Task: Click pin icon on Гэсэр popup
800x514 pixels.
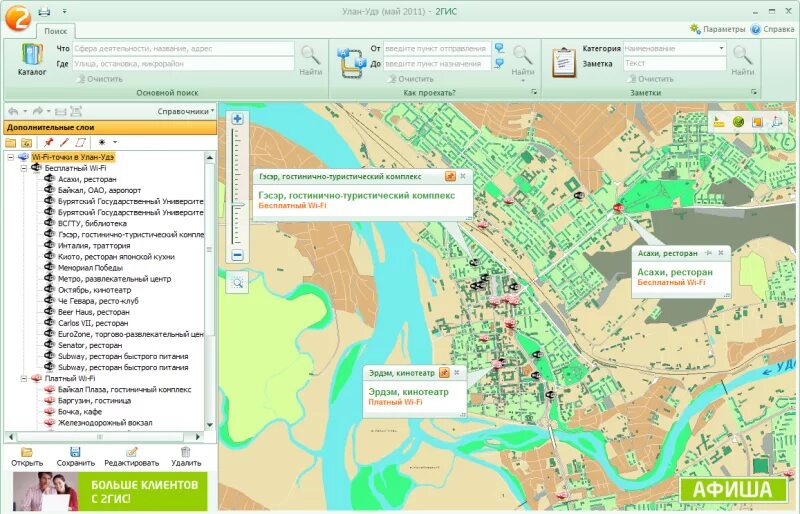Action: point(450,176)
